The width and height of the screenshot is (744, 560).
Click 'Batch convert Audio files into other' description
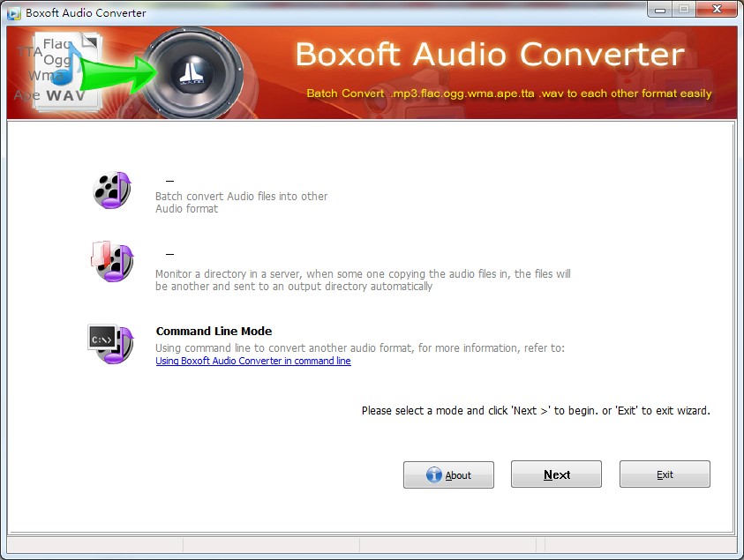241,203
